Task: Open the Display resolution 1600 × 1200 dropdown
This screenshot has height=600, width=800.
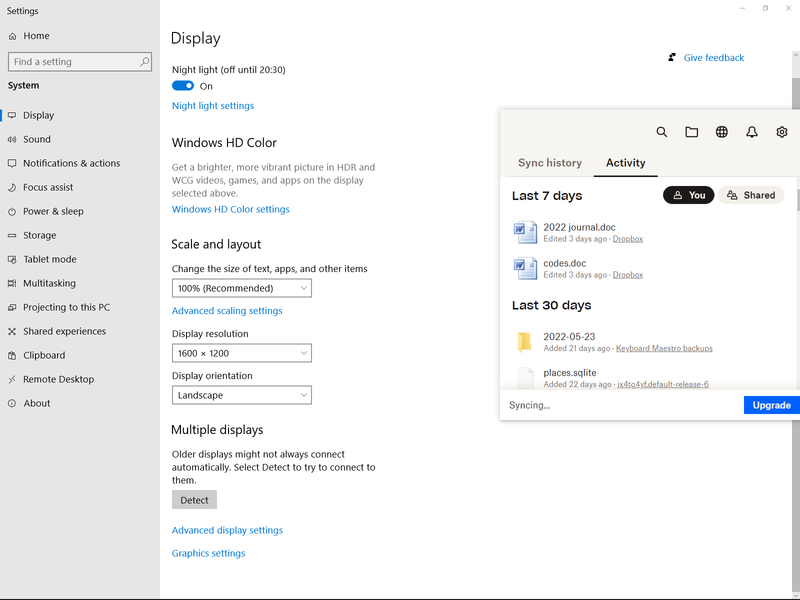Action: 242,353
